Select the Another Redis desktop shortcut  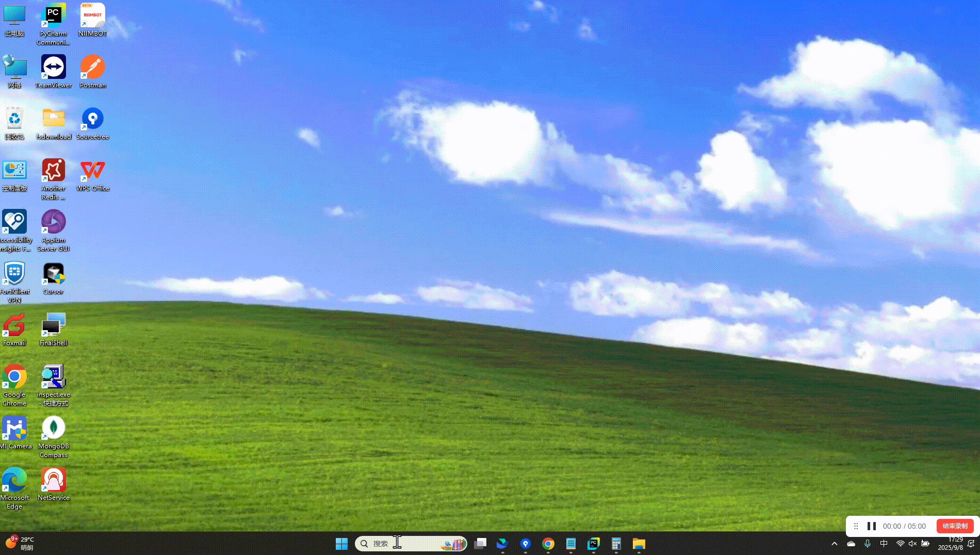(53, 179)
